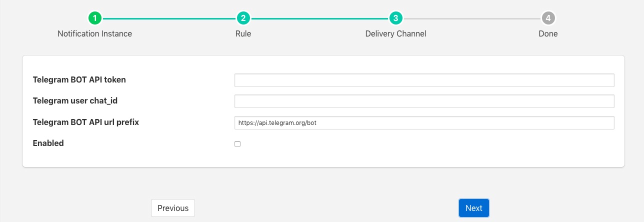Go to Notification Instance step label
Screen dimensions: 644x222
pos(94,34)
